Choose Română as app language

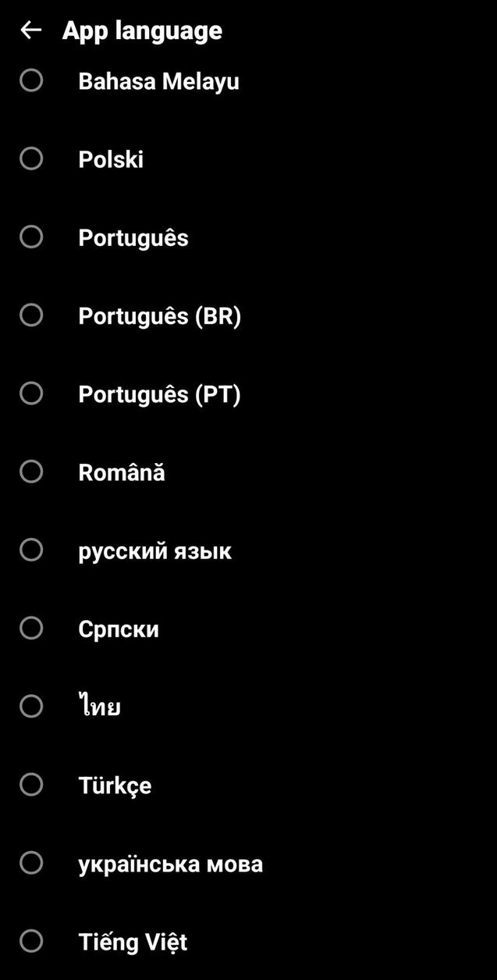point(121,472)
